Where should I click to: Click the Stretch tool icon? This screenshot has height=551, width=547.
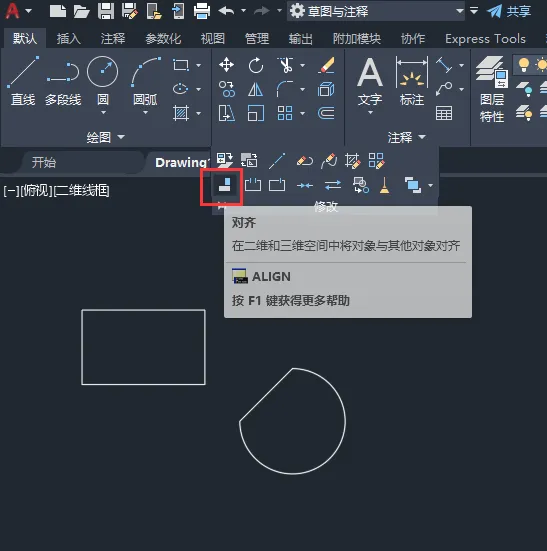click(227, 113)
